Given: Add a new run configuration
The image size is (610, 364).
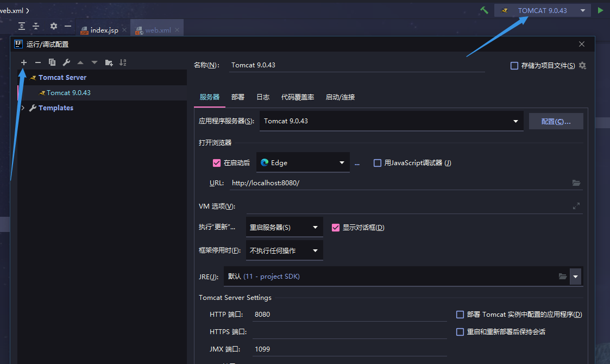Looking at the screenshot, I should [x=24, y=62].
